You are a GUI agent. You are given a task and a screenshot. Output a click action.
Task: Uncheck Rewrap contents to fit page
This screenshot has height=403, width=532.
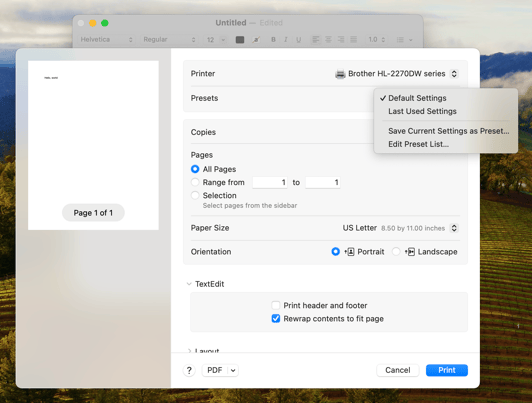(276, 319)
